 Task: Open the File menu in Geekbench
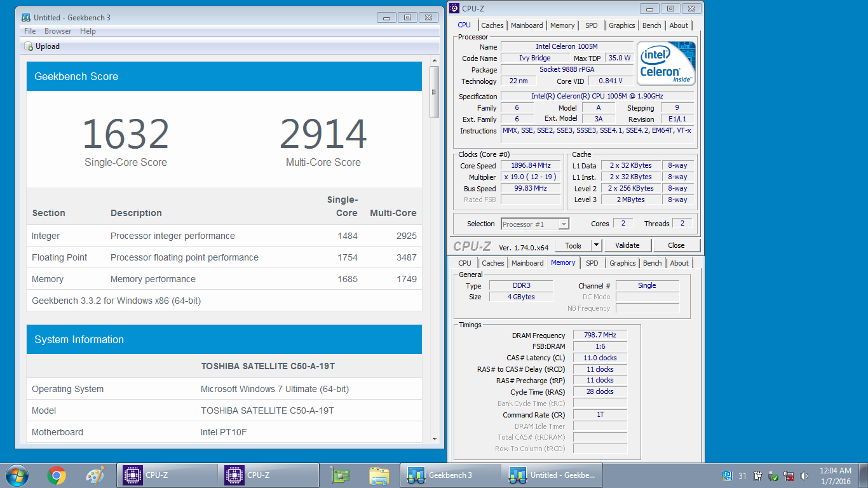coord(30,31)
